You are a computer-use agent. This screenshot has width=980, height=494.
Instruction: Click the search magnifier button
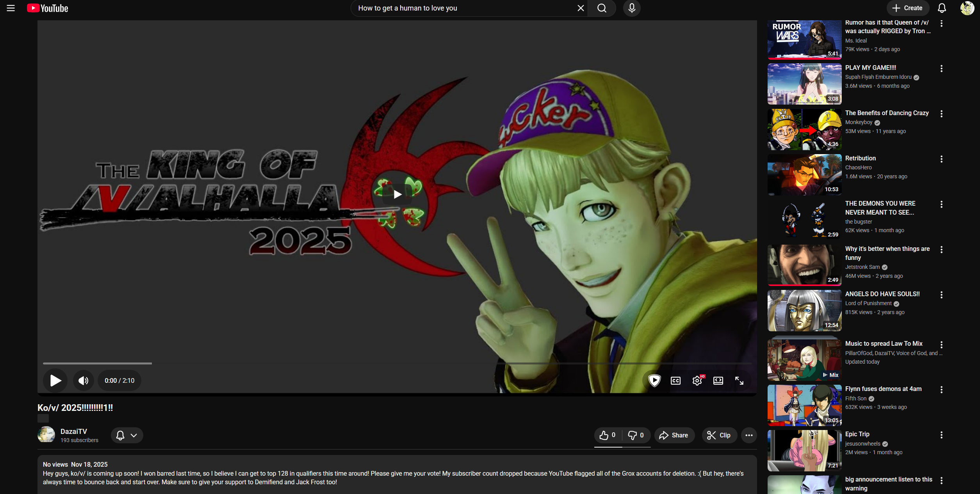(602, 8)
